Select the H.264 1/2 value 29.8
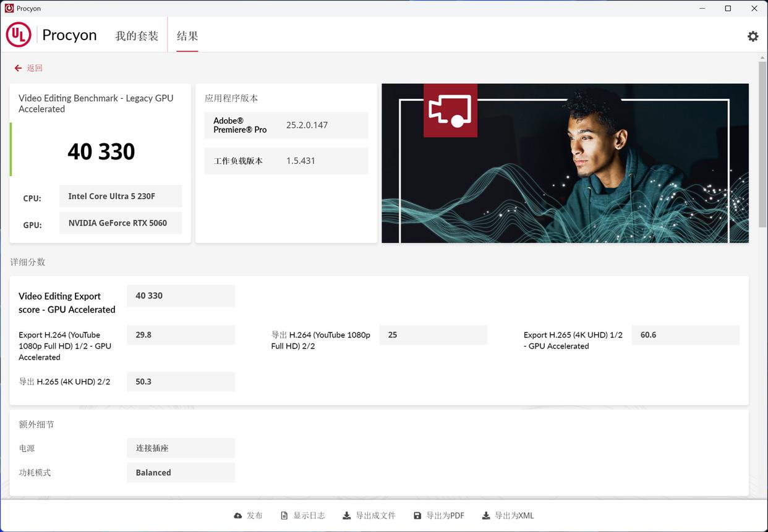This screenshot has width=768, height=532. point(181,335)
